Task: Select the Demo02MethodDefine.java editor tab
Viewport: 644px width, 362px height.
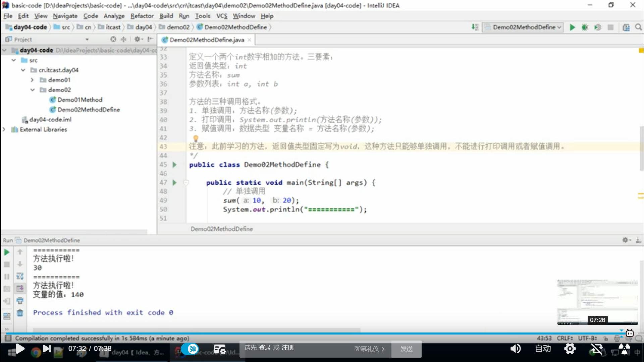Action: [x=207, y=40]
